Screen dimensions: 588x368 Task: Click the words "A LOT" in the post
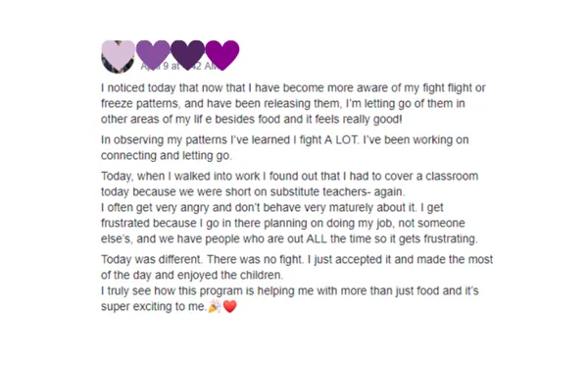[x=340, y=139]
